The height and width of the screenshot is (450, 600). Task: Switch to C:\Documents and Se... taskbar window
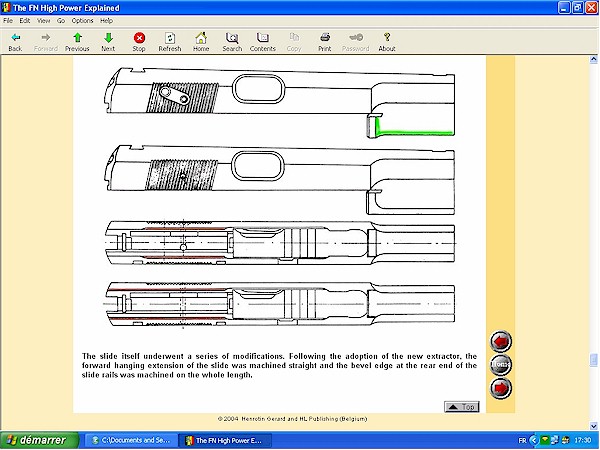(131, 440)
